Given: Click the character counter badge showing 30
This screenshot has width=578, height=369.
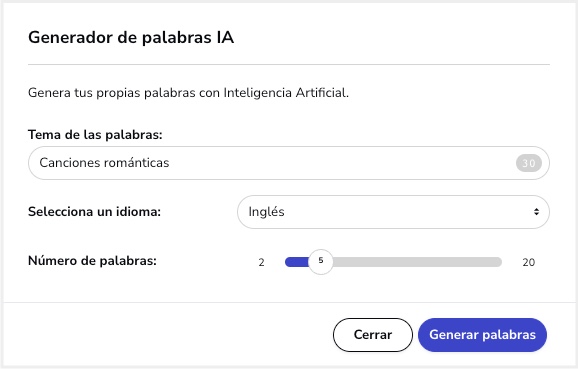Looking at the screenshot, I should coord(529,163).
